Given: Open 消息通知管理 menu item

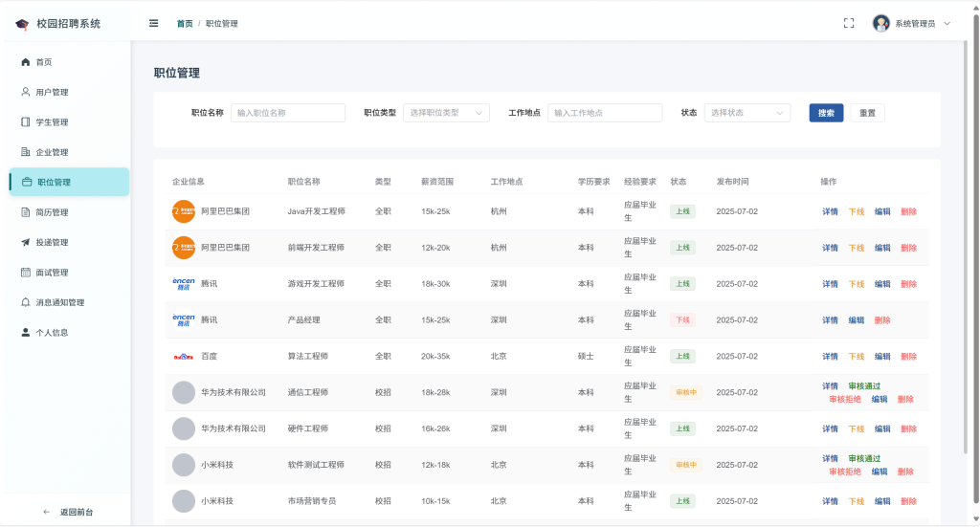Looking at the screenshot, I should [69, 302].
